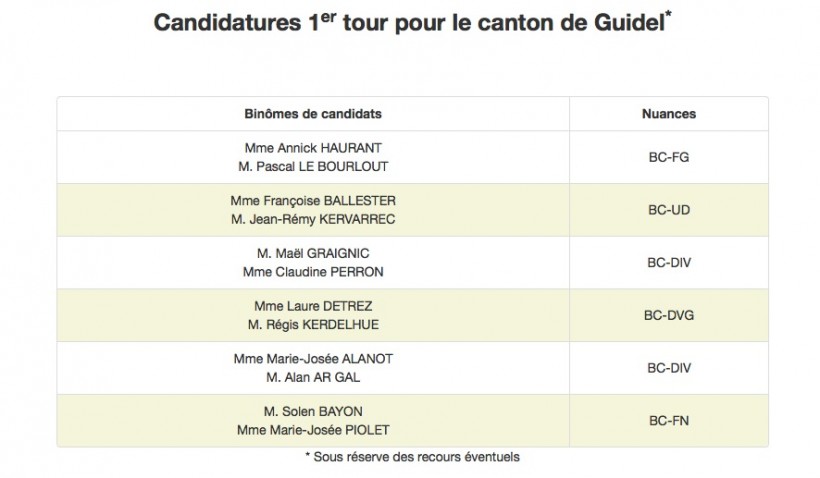
Task: Click candidate Mme Annick HAURANT
Action: (313, 148)
